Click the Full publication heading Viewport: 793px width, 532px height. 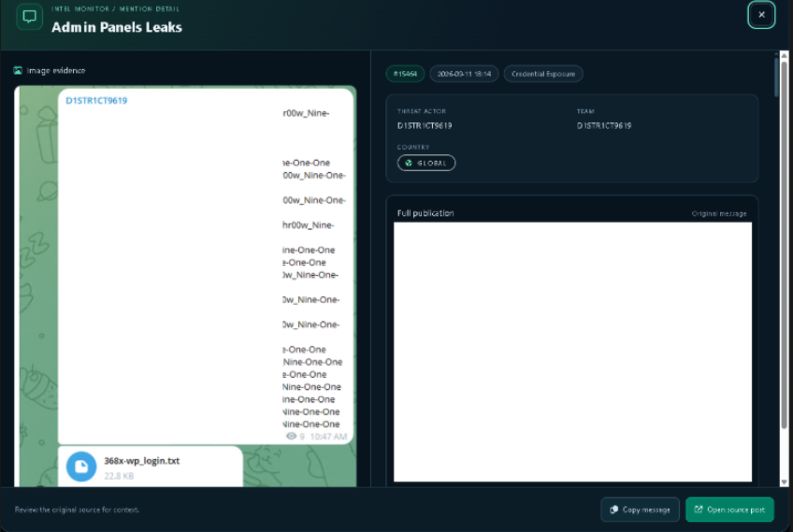[425, 213]
